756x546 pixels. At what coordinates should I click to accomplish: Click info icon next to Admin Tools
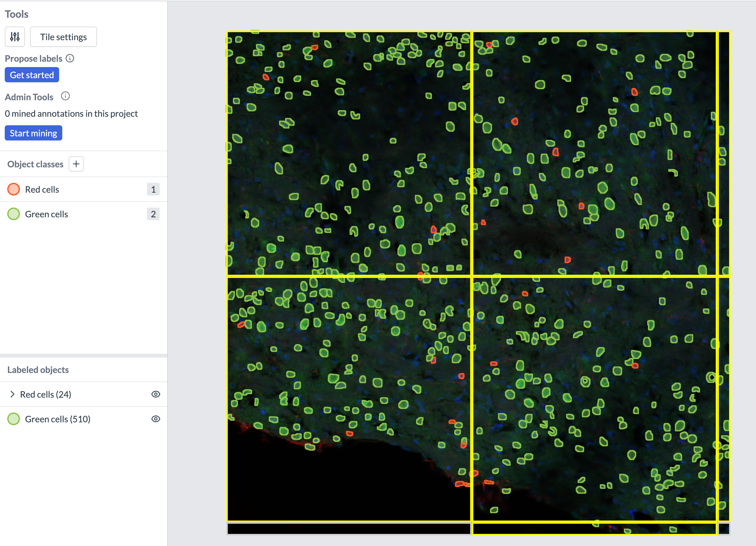[65, 96]
